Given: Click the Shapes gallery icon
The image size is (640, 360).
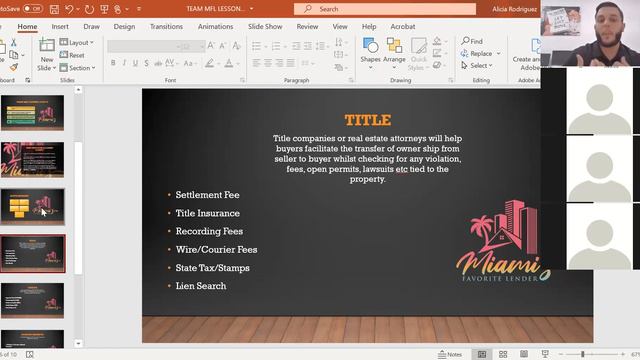Looking at the screenshot, I should (370, 45).
